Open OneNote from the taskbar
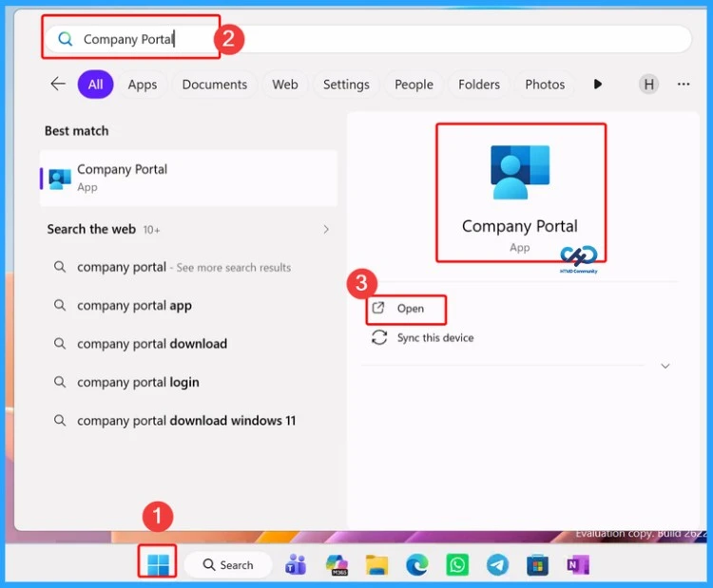 pyautogui.click(x=578, y=565)
